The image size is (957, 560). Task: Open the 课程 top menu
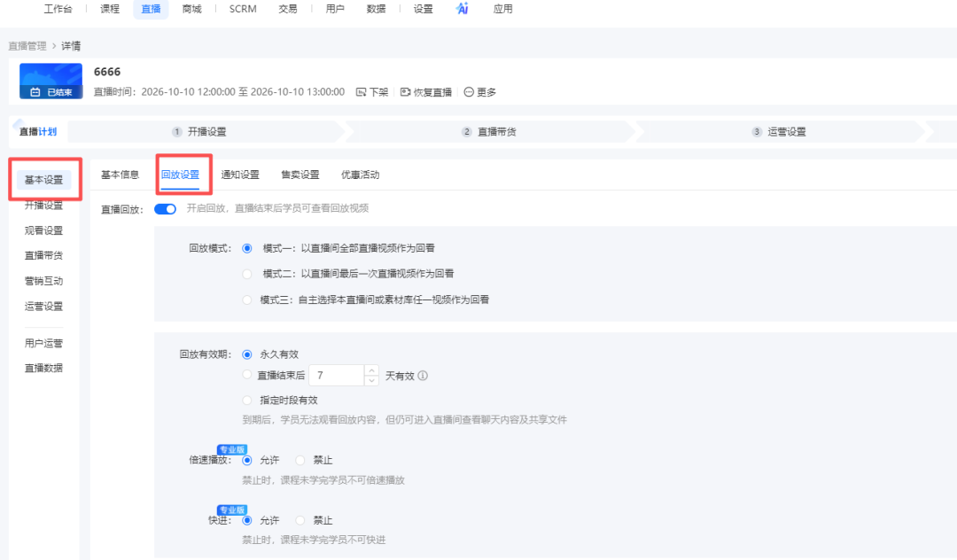pos(110,9)
